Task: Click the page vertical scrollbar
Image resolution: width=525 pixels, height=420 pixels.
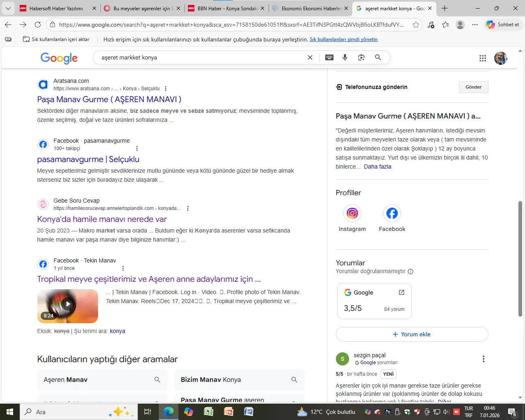Action: click(520, 258)
